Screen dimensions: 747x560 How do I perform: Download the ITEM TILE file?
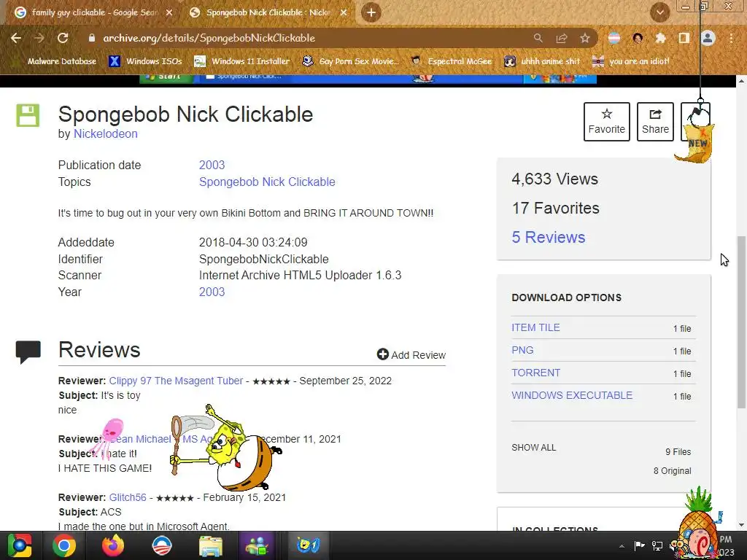(535, 327)
